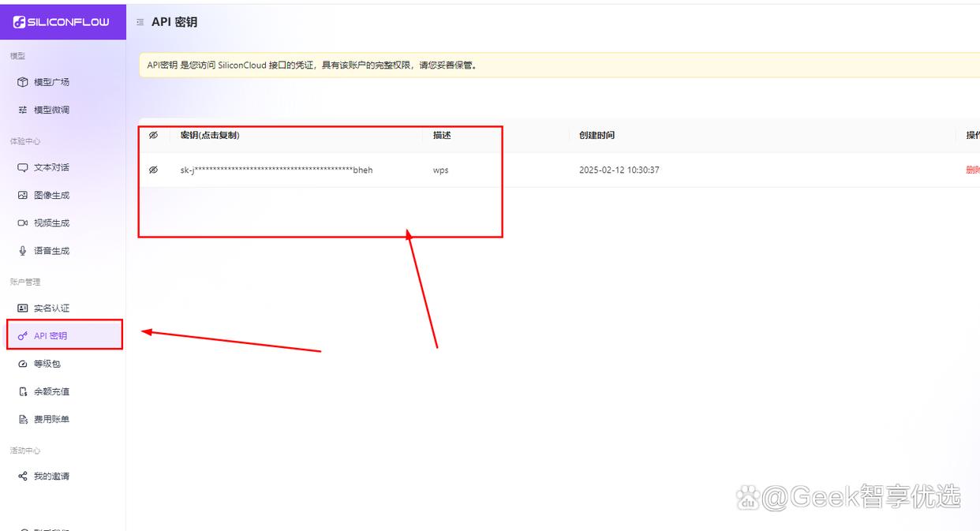Click the 费用账单 document icon

[x=23, y=420]
